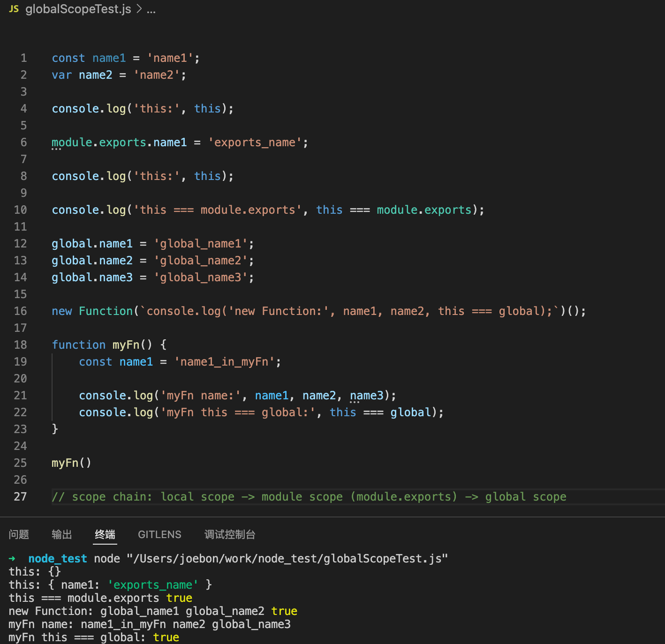Expand the breadcrumb ellipsis symbol item
Viewport: 665px width, 644px height.
coord(151,9)
